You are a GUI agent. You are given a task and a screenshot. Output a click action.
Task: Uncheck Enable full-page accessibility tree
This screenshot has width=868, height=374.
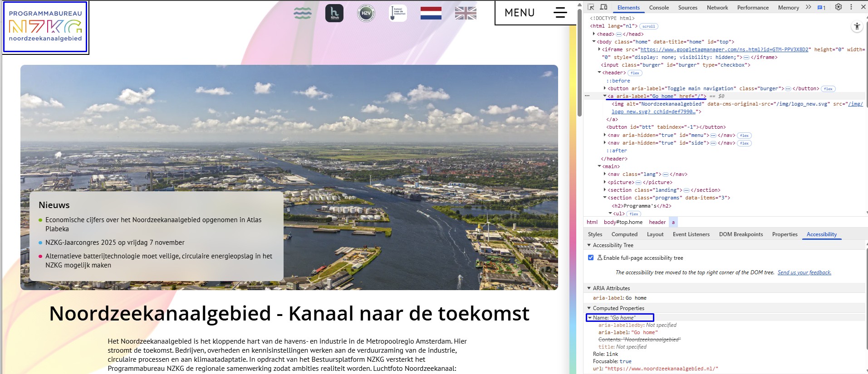[x=591, y=257]
